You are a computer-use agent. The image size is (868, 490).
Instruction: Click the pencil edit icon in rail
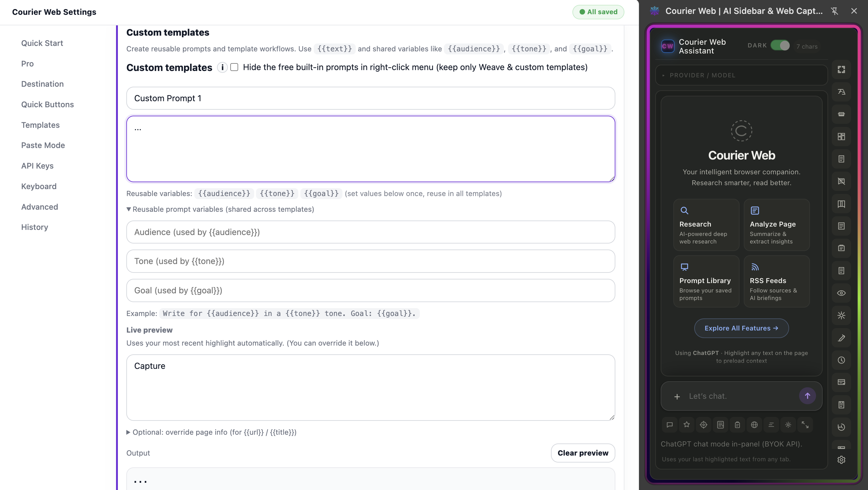[x=841, y=338]
